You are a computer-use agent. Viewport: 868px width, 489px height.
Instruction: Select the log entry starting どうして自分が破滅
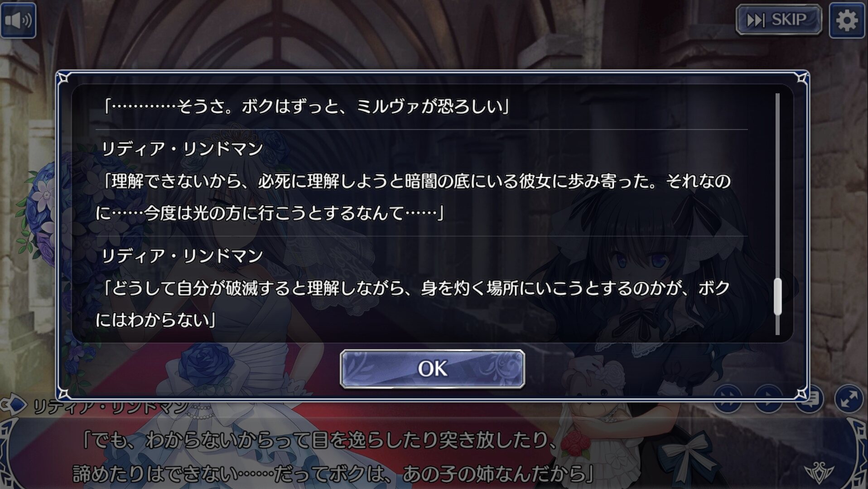[413, 304]
